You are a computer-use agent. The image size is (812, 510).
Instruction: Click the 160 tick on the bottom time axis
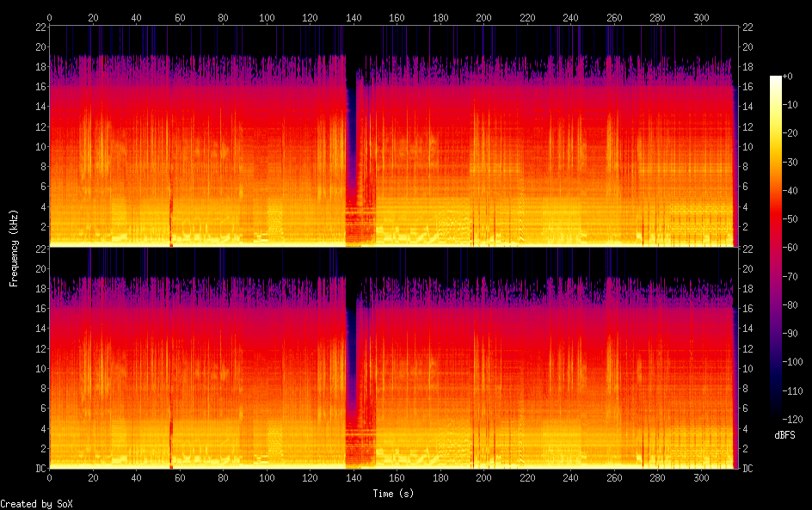(x=397, y=477)
